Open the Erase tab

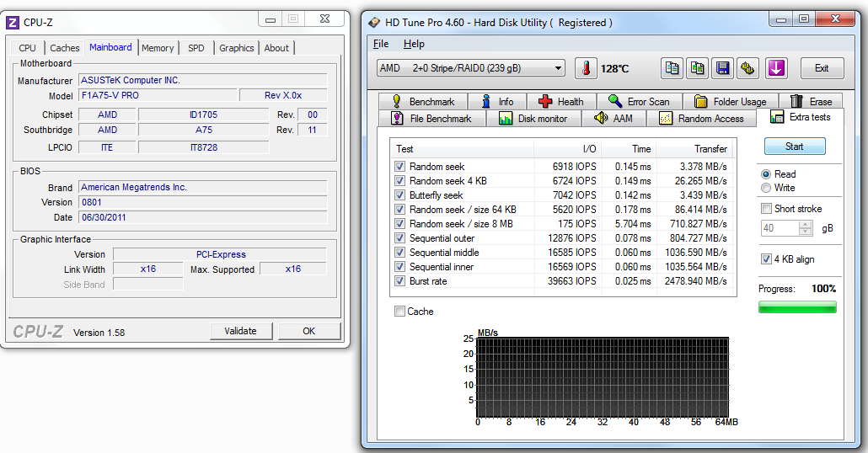point(811,102)
